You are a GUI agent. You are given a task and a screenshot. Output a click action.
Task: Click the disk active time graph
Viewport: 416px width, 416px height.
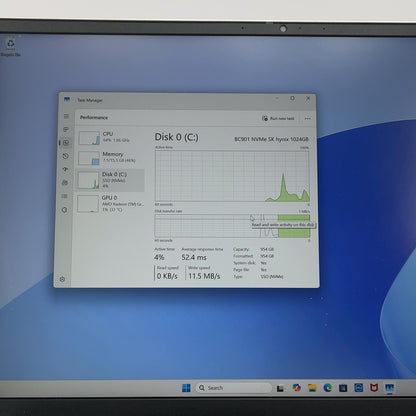click(232, 176)
